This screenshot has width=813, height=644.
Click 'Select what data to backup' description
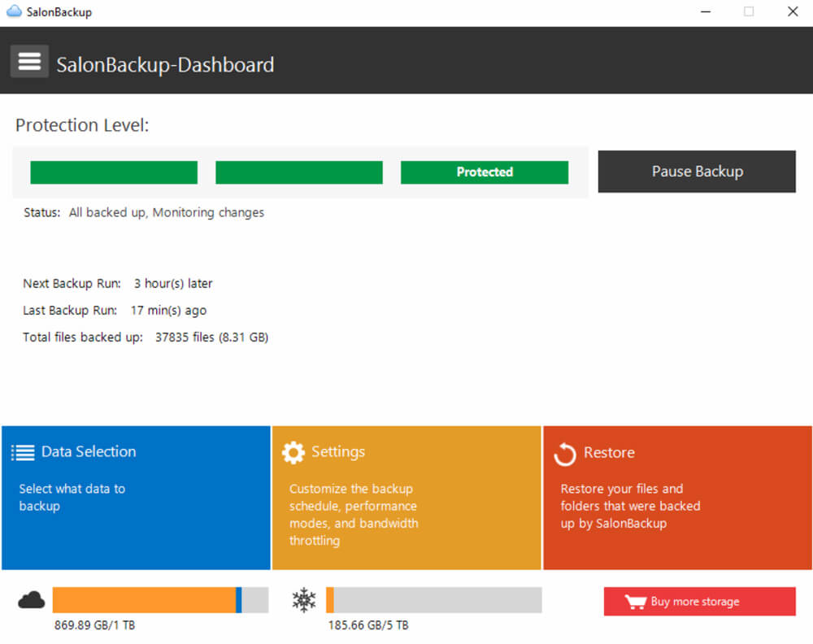pyautogui.click(x=72, y=498)
